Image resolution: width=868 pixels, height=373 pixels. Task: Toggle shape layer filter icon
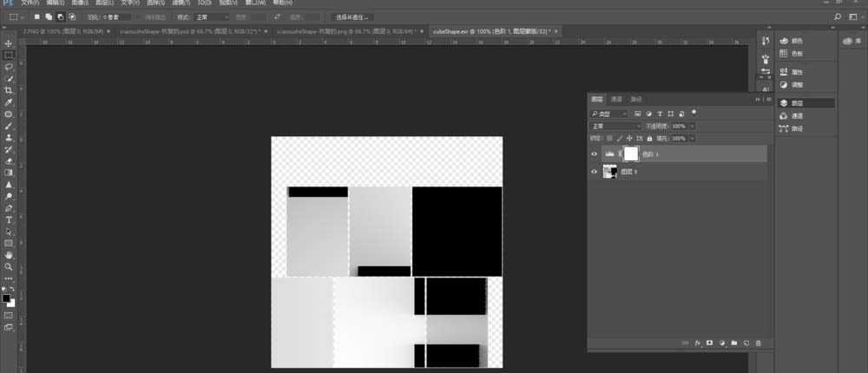pyautogui.click(x=671, y=114)
